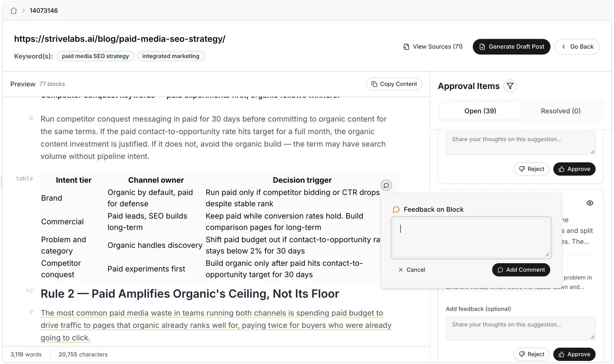Click Generate Draft Post
614x364 pixels.
coord(512,47)
